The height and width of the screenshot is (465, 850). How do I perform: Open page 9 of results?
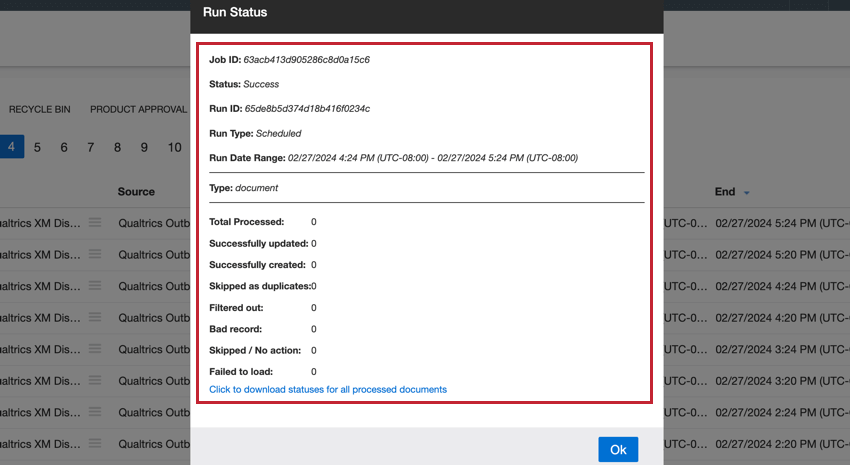(144, 147)
